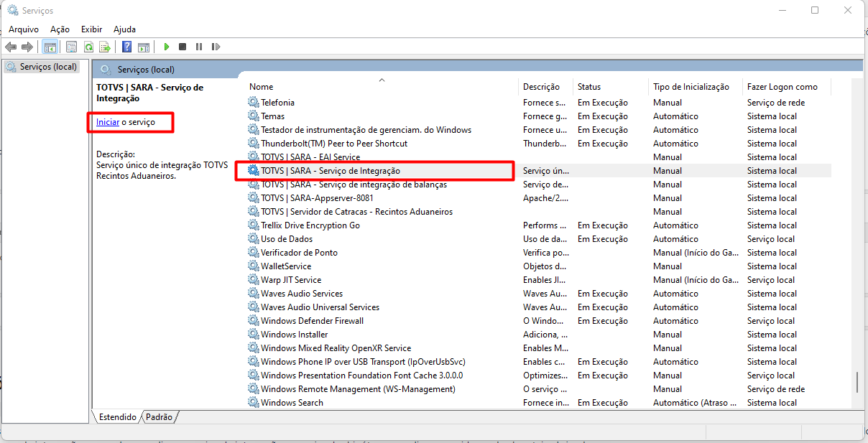Click the Pause service icon

pyautogui.click(x=199, y=47)
